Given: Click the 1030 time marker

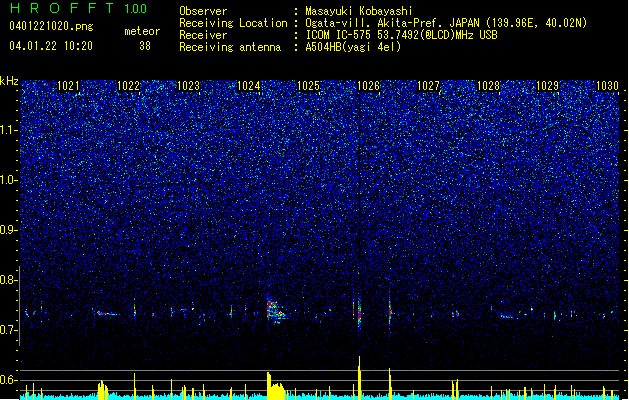Looking at the screenshot, I should pos(607,86).
